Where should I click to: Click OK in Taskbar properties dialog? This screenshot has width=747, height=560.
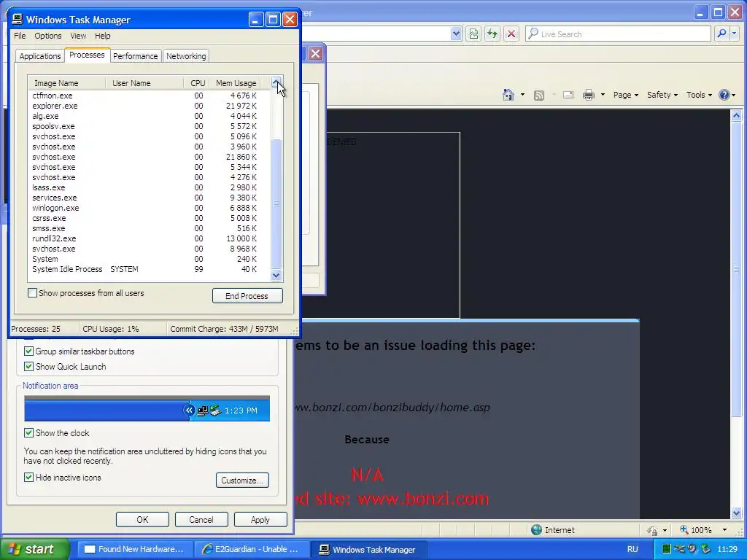point(142,519)
